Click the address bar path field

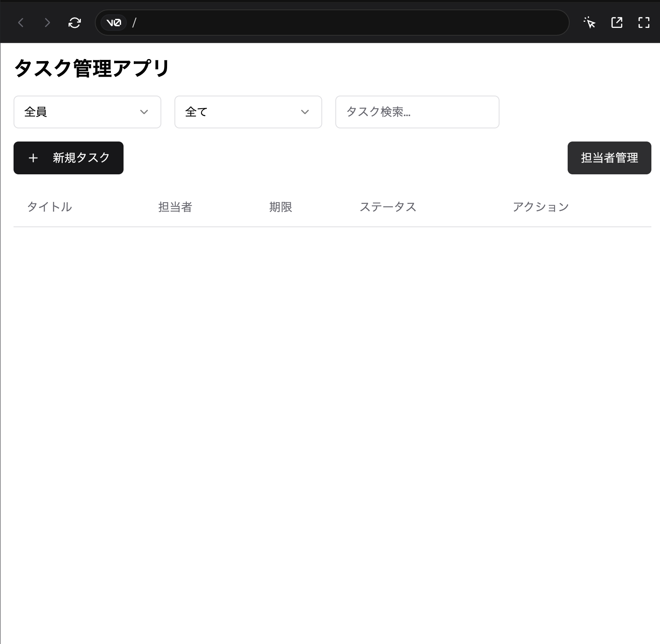pyautogui.click(x=332, y=23)
